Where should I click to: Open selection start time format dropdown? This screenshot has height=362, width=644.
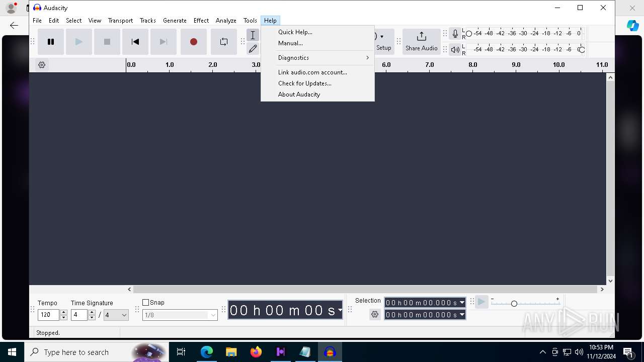[x=462, y=303]
